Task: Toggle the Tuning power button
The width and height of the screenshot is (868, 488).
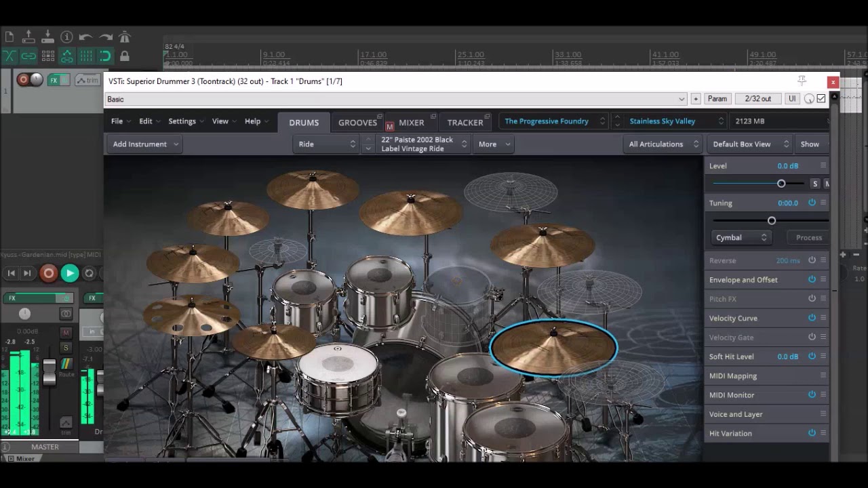Action: pos(812,203)
